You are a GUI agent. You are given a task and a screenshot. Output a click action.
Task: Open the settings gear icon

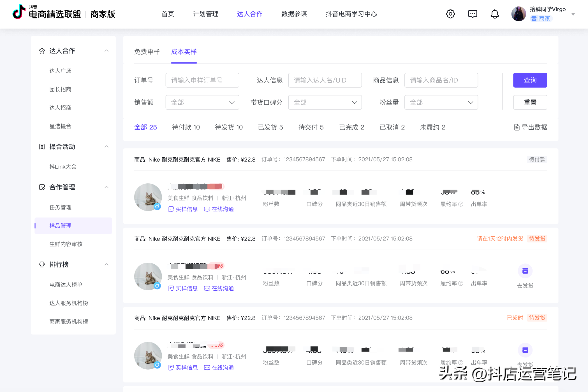pos(450,14)
